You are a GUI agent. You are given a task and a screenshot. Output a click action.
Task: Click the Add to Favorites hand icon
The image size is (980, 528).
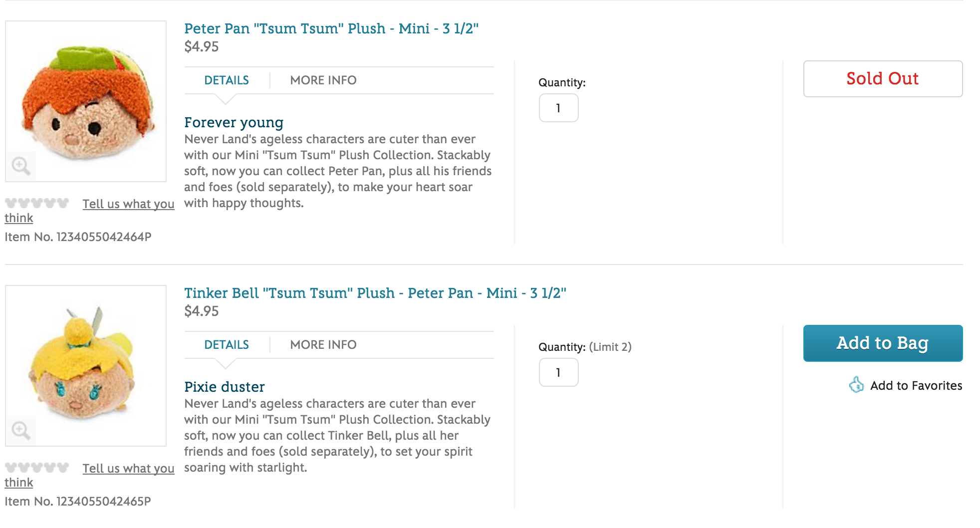(856, 385)
